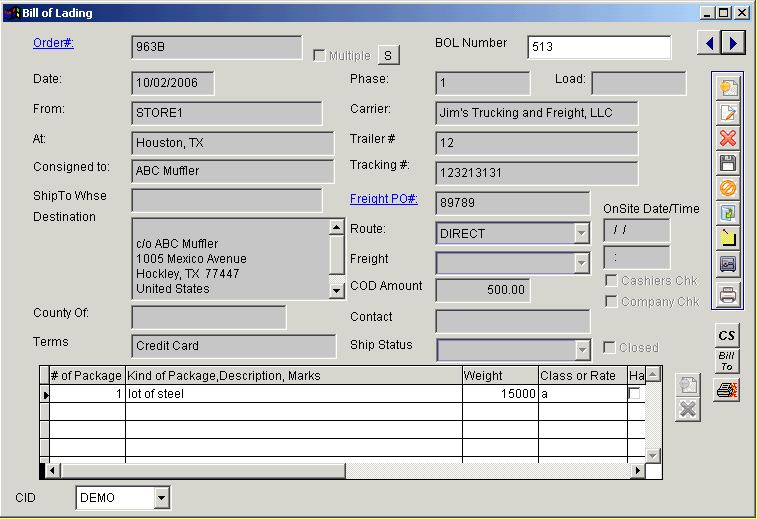This screenshot has width=757, height=519.
Task: Open the Freight PO# link
Action: coord(384,199)
